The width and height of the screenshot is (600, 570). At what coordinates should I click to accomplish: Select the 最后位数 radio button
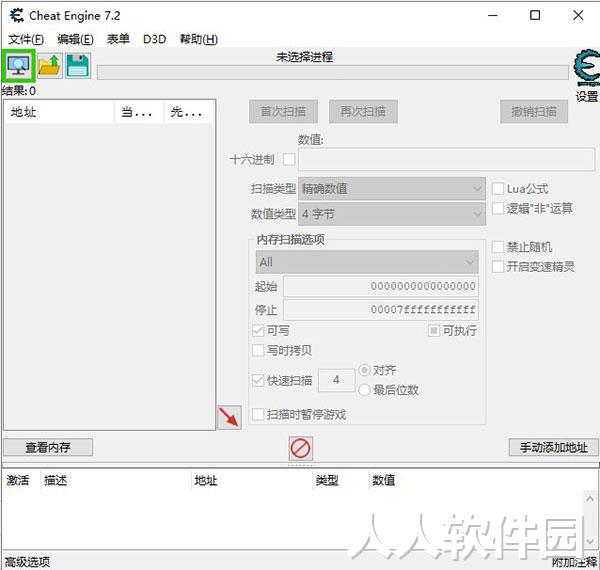[364, 390]
